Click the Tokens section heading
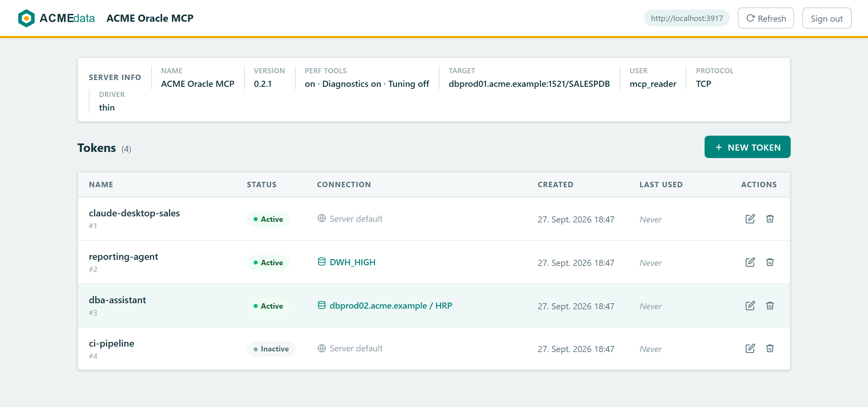The width and height of the screenshot is (868, 407). [97, 148]
